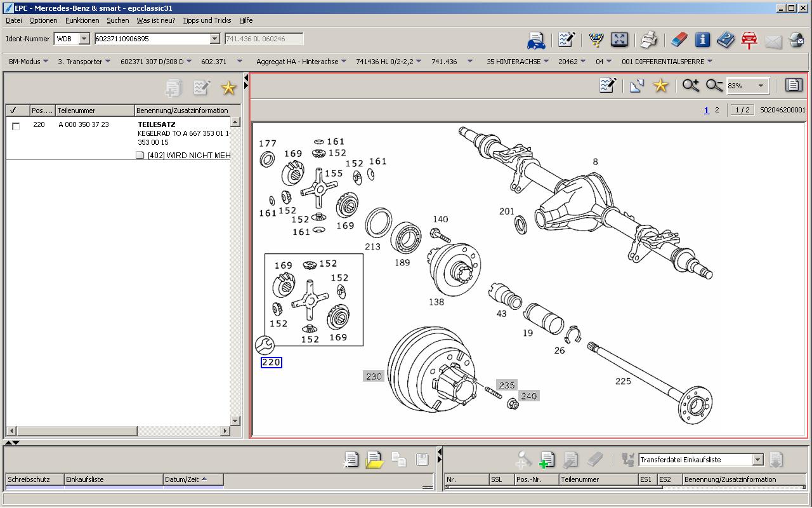This screenshot has width=812, height=508.
Task: Open the Hilfe menu
Action: point(246,20)
